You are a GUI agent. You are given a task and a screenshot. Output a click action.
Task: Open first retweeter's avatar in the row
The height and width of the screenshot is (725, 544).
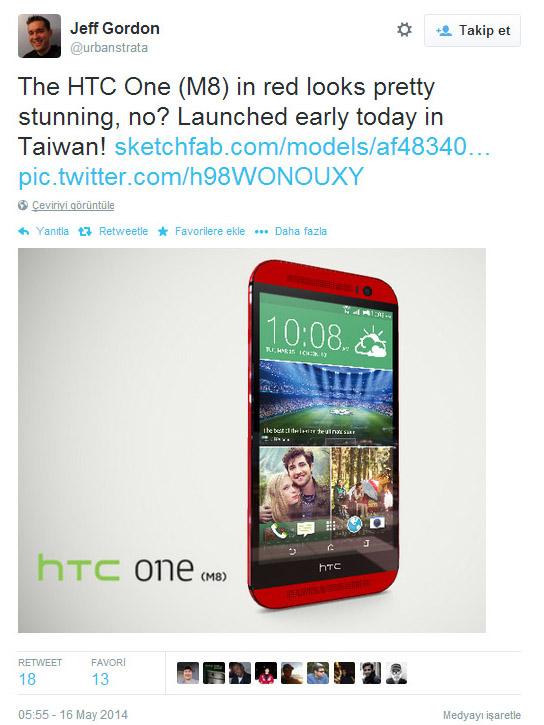(x=188, y=673)
